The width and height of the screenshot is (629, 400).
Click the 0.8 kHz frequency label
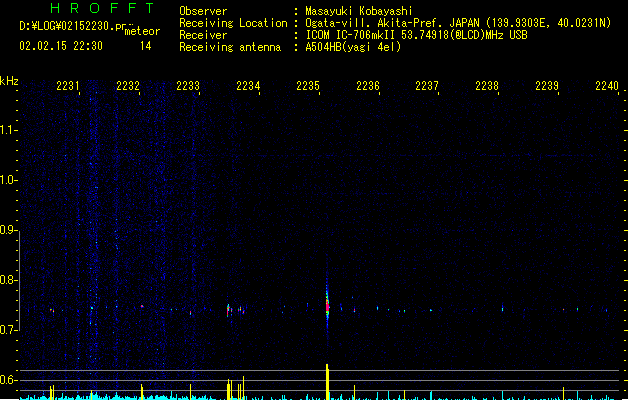coord(7,280)
